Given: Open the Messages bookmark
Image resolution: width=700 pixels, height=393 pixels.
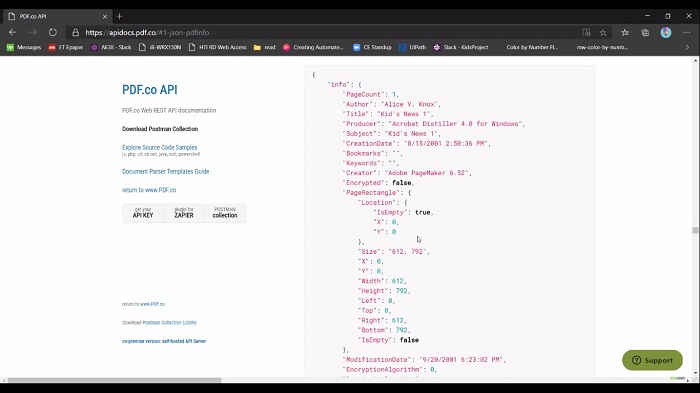Looking at the screenshot, I should coord(24,47).
